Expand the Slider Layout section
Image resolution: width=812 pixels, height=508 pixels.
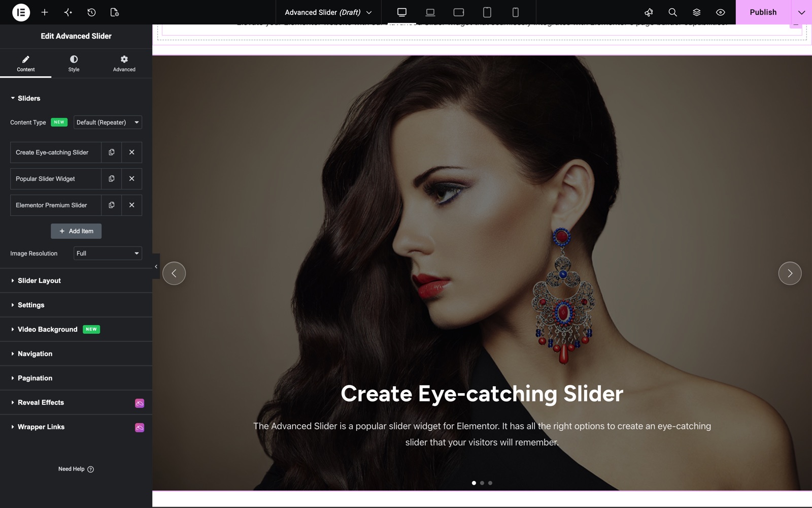[x=76, y=280]
